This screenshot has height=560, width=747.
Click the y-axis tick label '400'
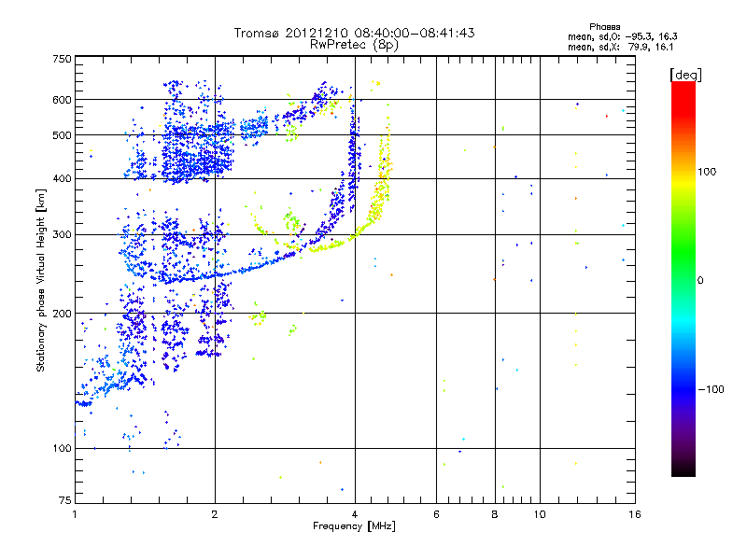pyautogui.click(x=62, y=179)
